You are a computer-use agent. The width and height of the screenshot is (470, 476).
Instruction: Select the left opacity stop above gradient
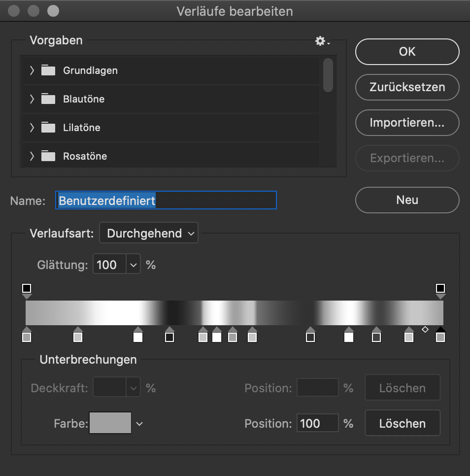27,291
